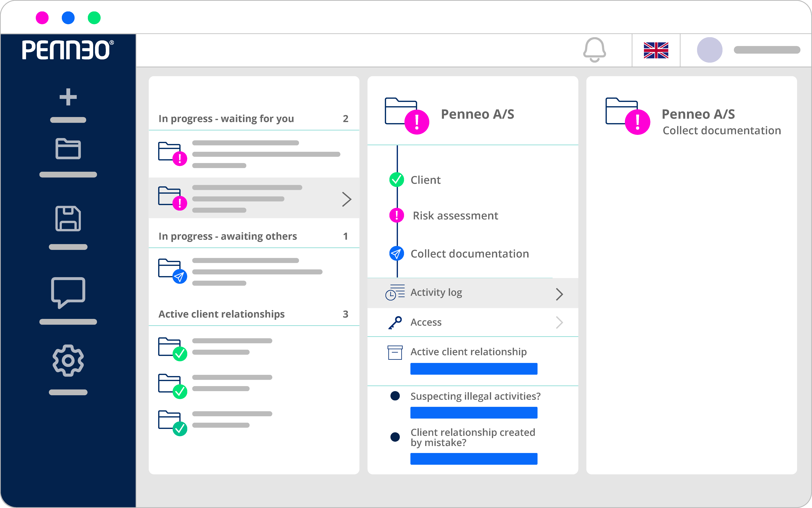Open the folder icon in the sidebar
This screenshot has width=812, height=508.
tap(68, 149)
